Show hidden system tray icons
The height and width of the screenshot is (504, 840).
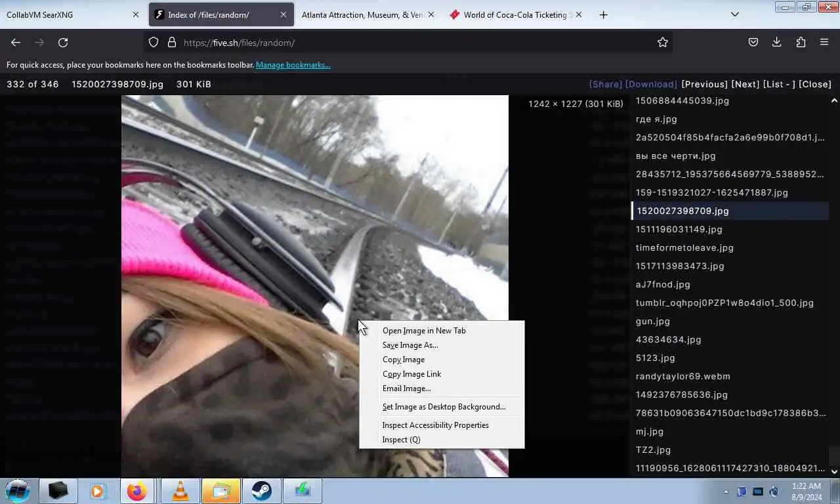[726, 492]
